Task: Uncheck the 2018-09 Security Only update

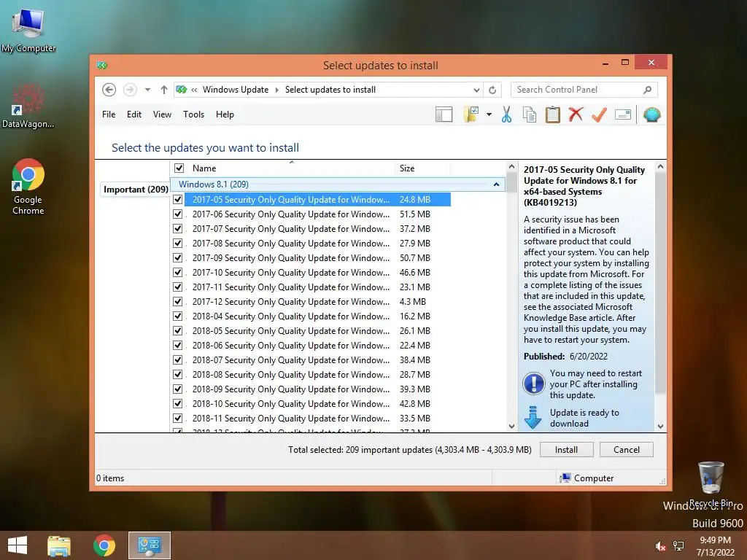Action: click(178, 389)
